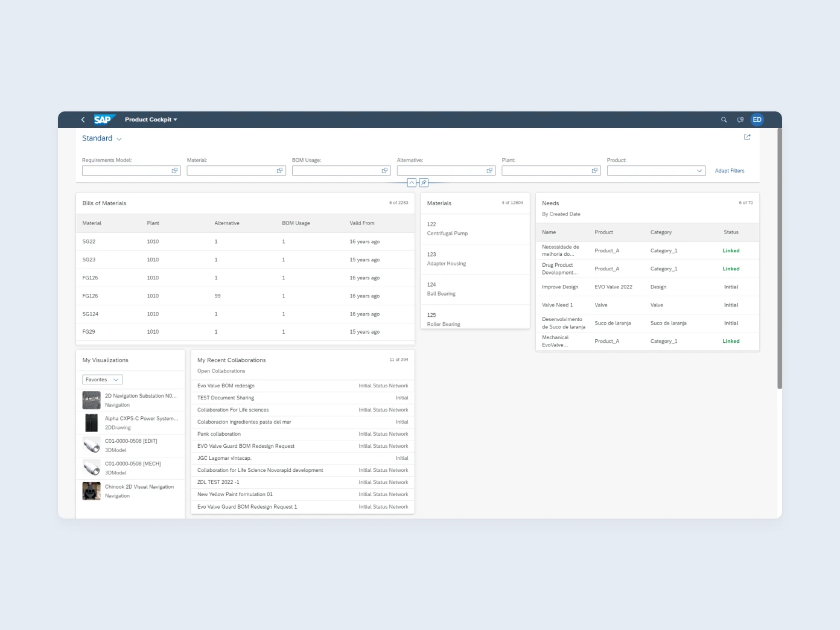Open the Product Cockpit menu
This screenshot has height=630, width=840.
(150, 119)
